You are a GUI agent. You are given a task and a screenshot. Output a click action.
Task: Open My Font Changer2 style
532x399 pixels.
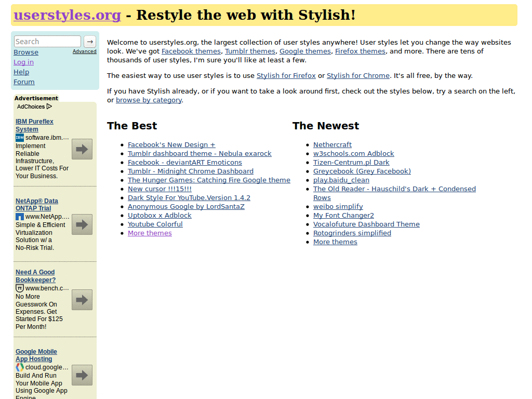tap(343, 216)
